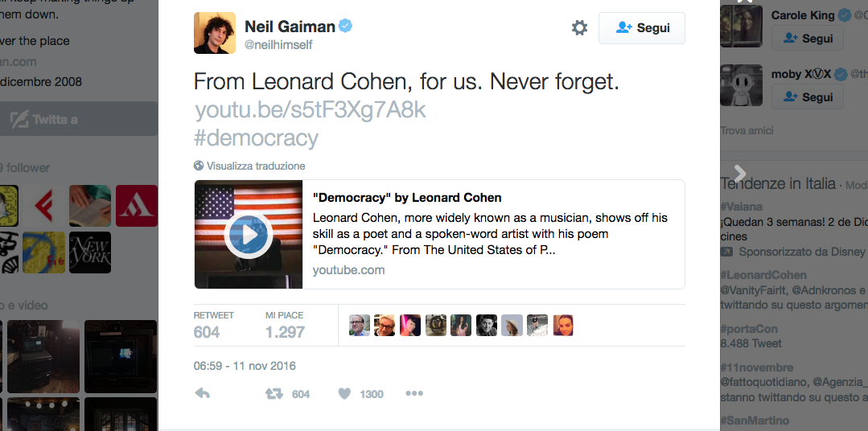Click the reply arrow icon
The height and width of the screenshot is (431, 868).
203,394
